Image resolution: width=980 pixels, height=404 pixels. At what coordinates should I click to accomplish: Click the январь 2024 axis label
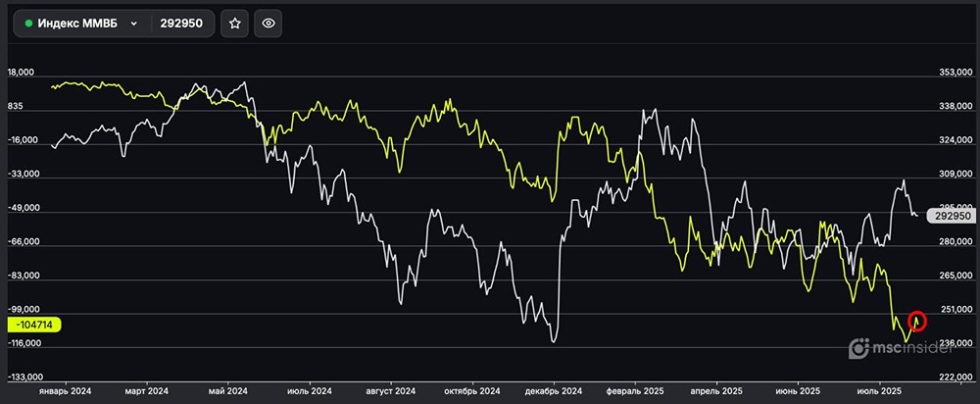65,391
